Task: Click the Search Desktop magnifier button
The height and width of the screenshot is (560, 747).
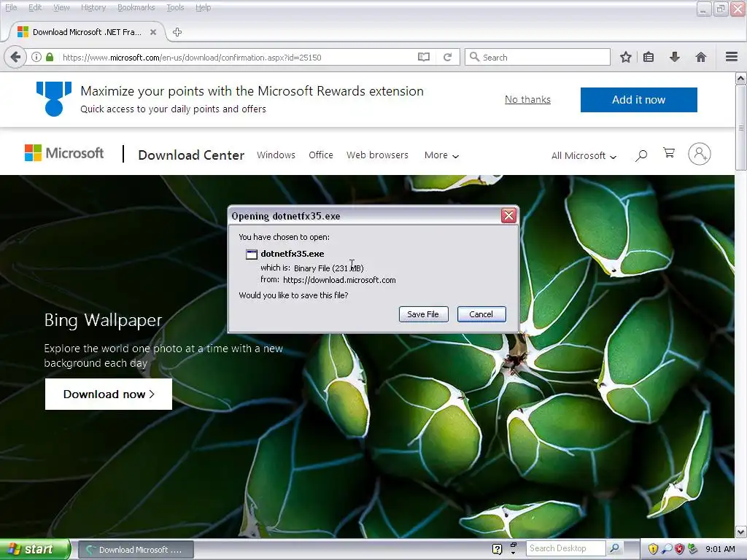Action: (614, 548)
